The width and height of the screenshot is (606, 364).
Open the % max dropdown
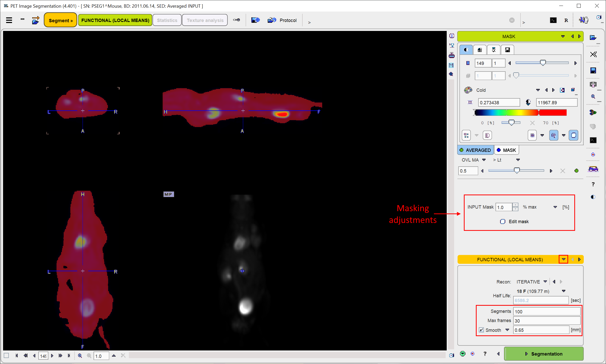pyautogui.click(x=555, y=207)
